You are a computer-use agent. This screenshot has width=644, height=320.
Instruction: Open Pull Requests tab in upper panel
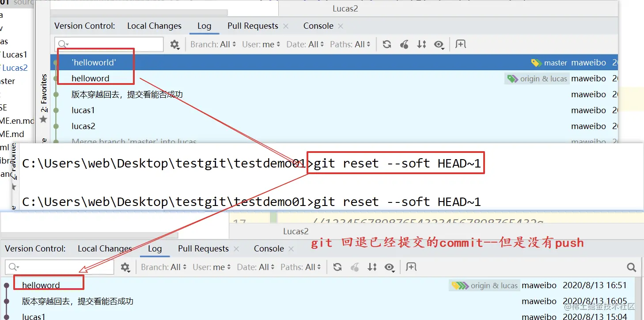[253, 26]
